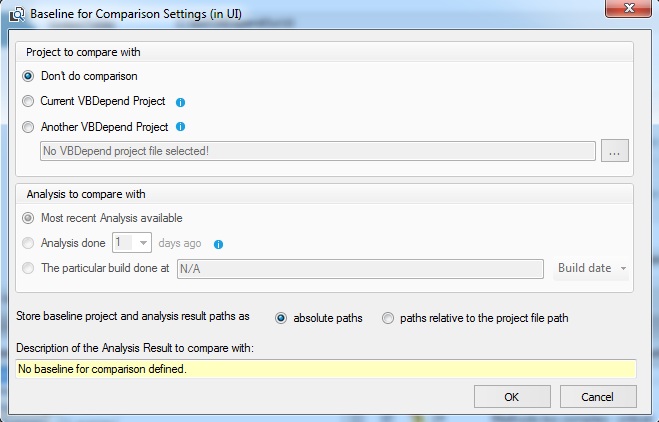
Task: Choose the particular build done at option
Action: (28, 268)
